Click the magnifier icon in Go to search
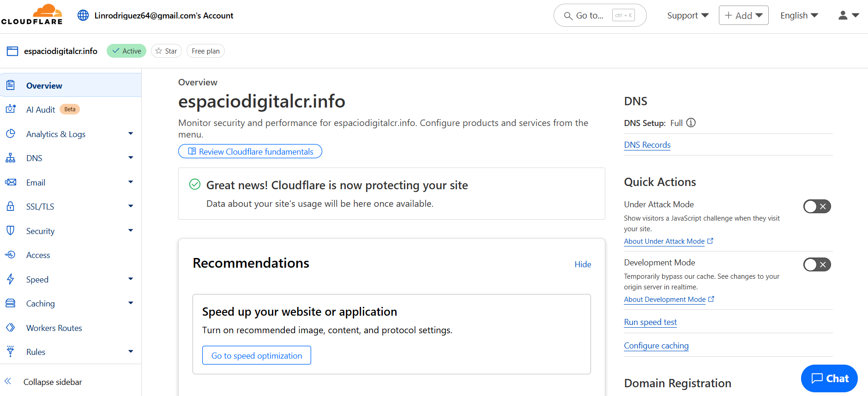868x396 pixels. tap(568, 16)
